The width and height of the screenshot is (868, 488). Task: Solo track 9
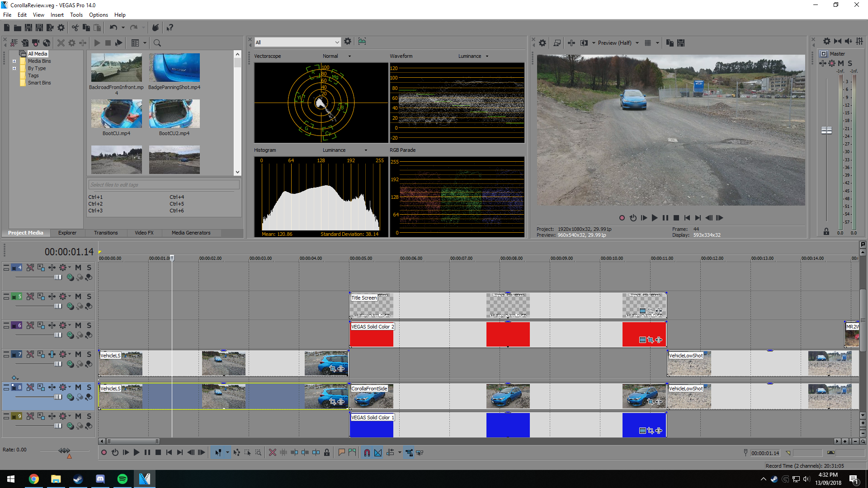[89, 416]
